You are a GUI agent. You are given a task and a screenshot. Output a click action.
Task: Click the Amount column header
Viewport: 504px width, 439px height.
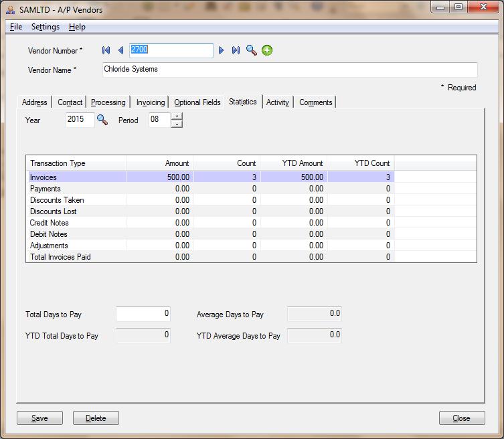160,163
